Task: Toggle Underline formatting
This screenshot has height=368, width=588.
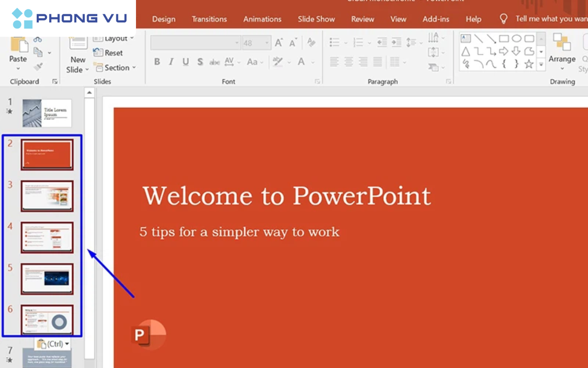Action: [x=185, y=62]
